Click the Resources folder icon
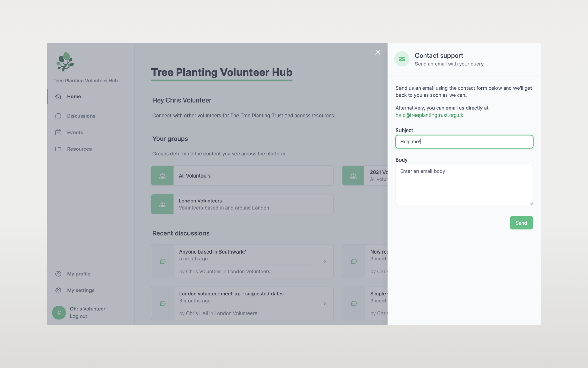This screenshot has width=588, height=368. click(58, 149)
